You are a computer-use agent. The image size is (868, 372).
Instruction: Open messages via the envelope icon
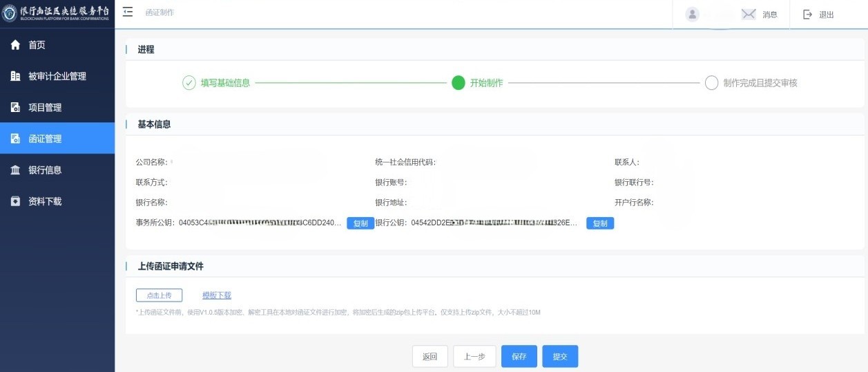coord(749,15)
